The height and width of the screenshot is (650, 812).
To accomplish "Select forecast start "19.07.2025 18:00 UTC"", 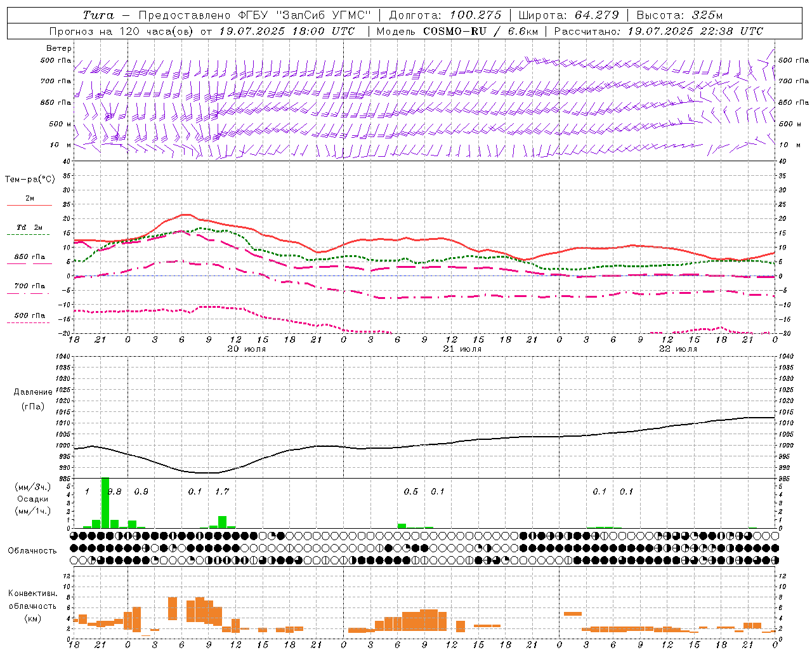I will coord(287,31).
